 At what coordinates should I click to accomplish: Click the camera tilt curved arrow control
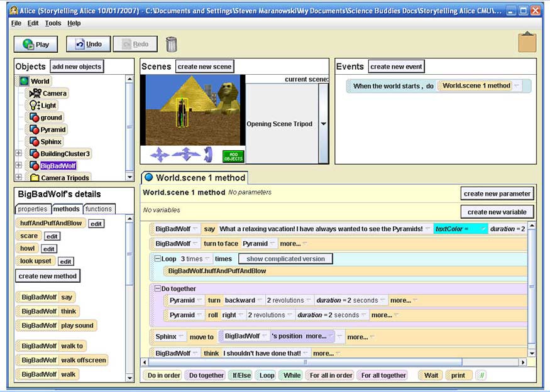pos(208,155)
